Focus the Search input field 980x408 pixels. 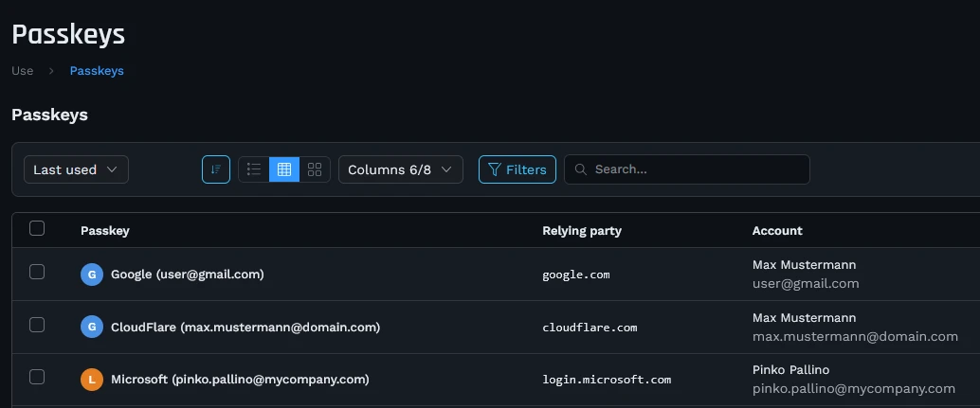pos(687,169)
